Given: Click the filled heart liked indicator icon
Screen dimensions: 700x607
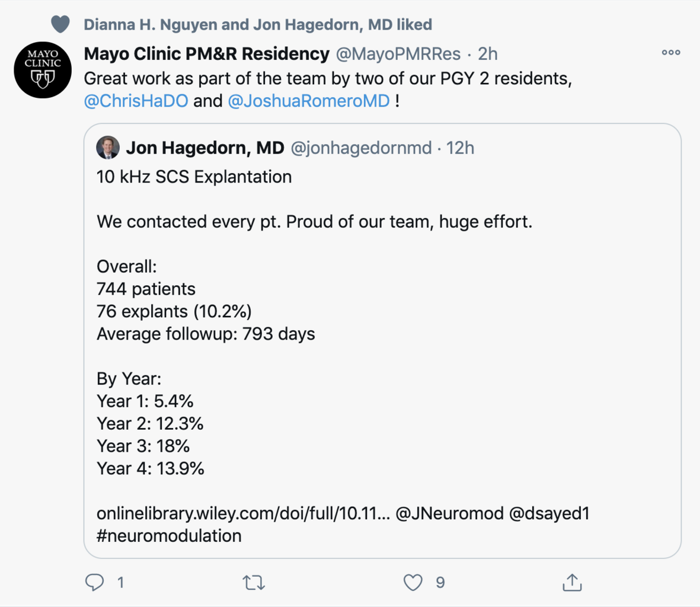Looking at the screenshot, I should pos(60,24).
